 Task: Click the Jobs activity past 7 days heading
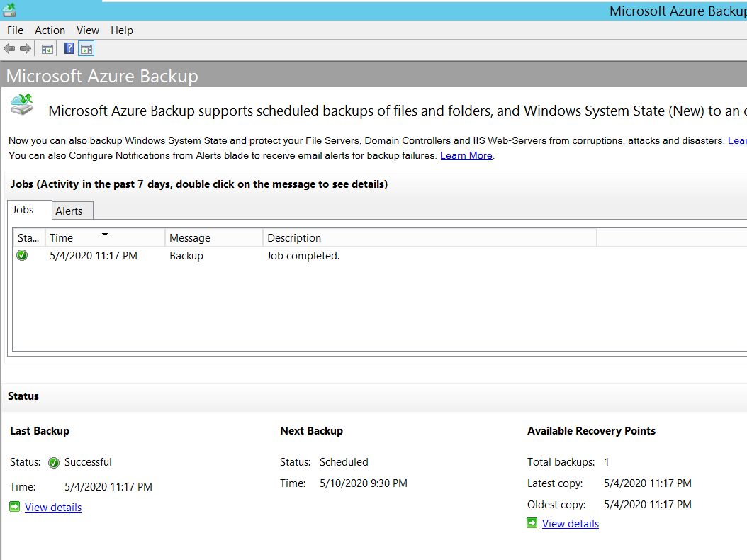tap(199, 184)
